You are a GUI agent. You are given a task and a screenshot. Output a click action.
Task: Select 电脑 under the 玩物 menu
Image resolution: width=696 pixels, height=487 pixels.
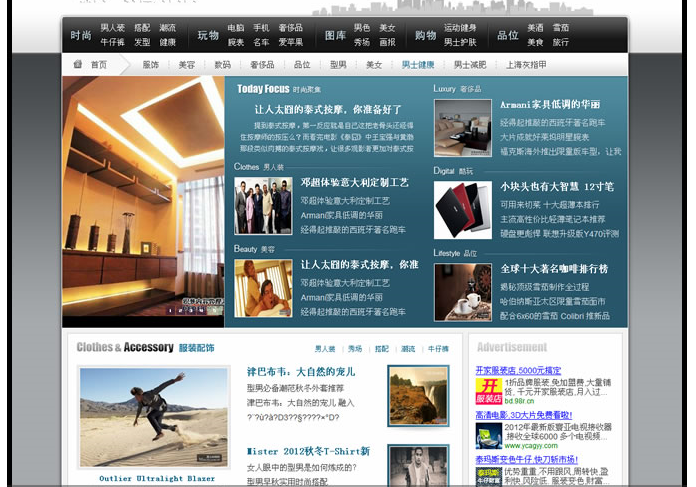tap(236, 28)
